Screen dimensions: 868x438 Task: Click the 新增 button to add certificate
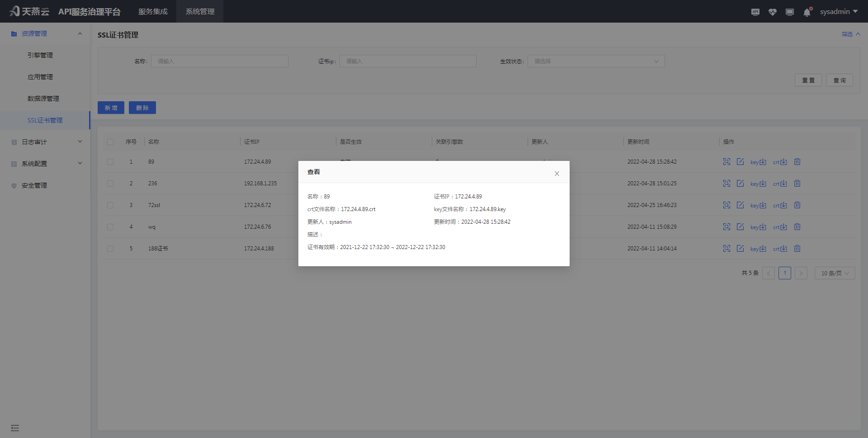click(x=110, y=108)
